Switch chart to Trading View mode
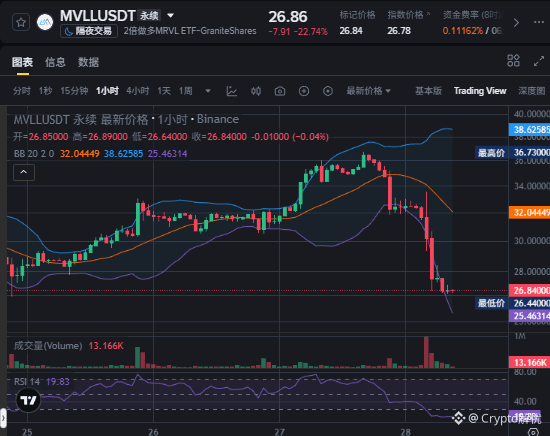This screenshot has width=550, height=436. pyautogui.click(x=480, y=91)
